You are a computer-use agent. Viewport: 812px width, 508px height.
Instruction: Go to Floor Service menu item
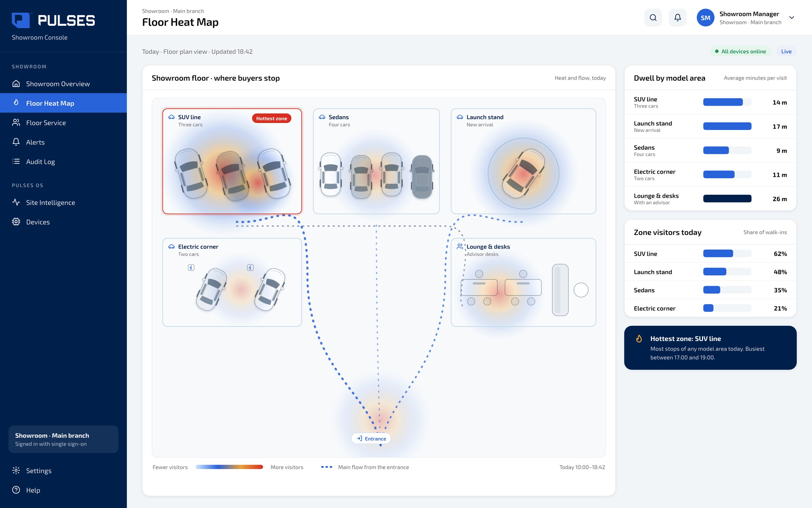pyautogui.click(x=63, y=123)
